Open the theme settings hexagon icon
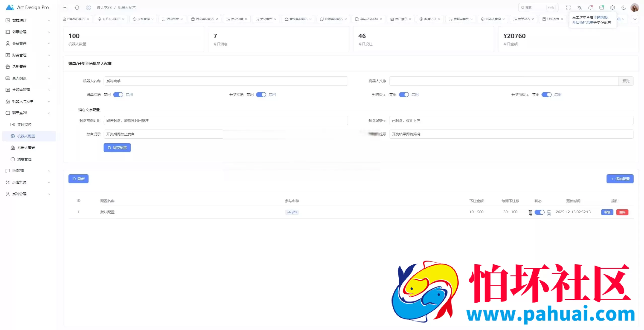Viewport: 644px width, 330px height. point(613,8)
